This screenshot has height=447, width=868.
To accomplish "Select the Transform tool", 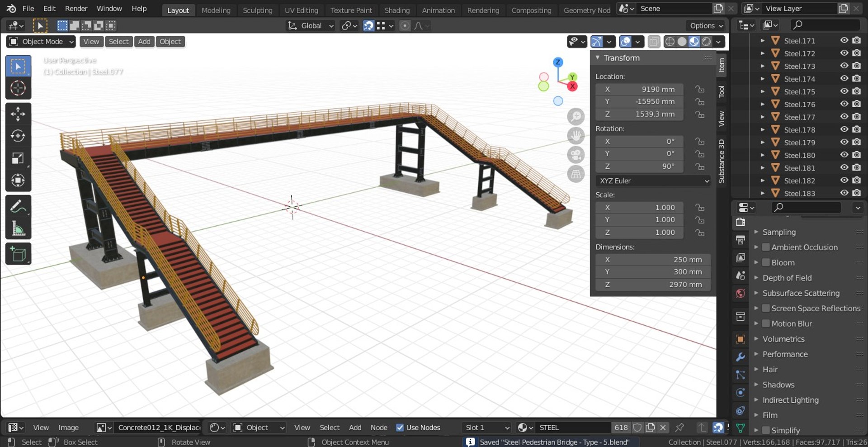I will pyautogui.click(x=18, y=180).
